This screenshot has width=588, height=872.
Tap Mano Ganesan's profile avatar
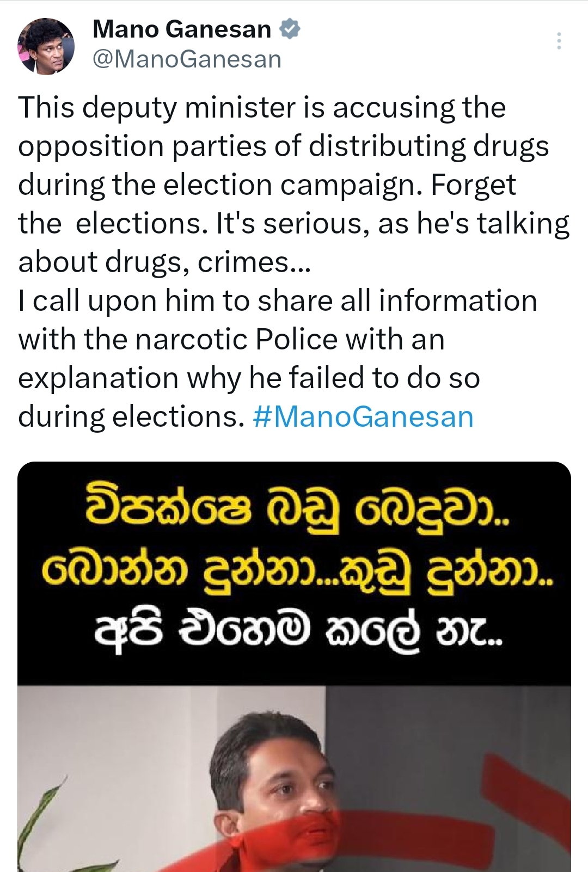point(46,46)
